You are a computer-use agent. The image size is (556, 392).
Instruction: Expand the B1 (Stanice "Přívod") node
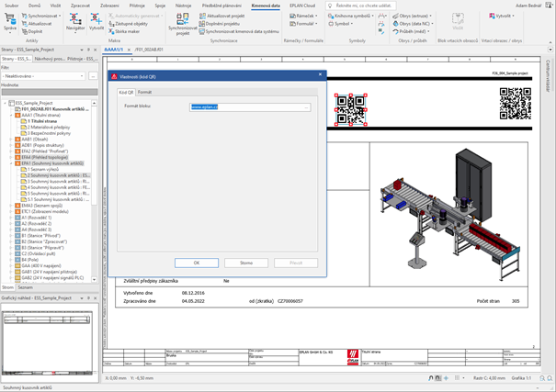click(x=10, y=234)
